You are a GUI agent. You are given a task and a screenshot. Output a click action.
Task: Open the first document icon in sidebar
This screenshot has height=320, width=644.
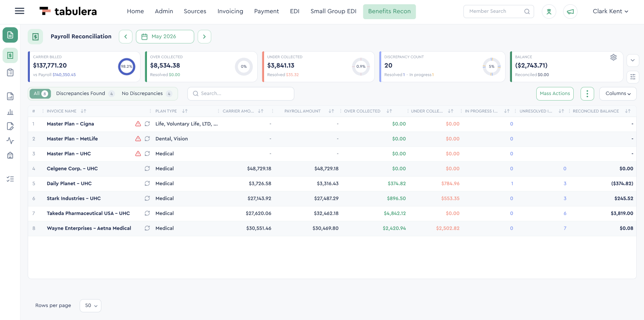10,35
